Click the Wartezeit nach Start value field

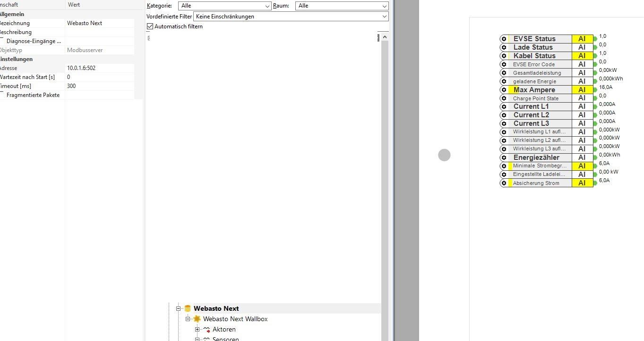(x=100, y=77)
